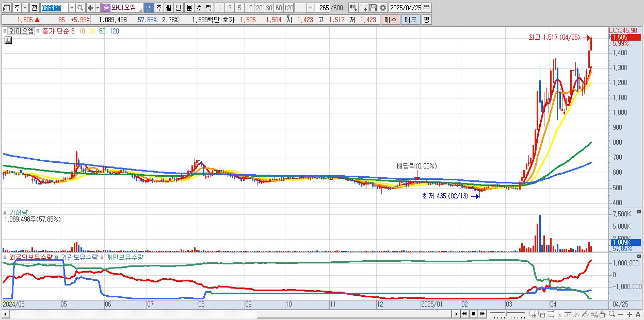644x320 pixels.
Task: Click the window layout icon at top left
Action: (x=6, y=8)
